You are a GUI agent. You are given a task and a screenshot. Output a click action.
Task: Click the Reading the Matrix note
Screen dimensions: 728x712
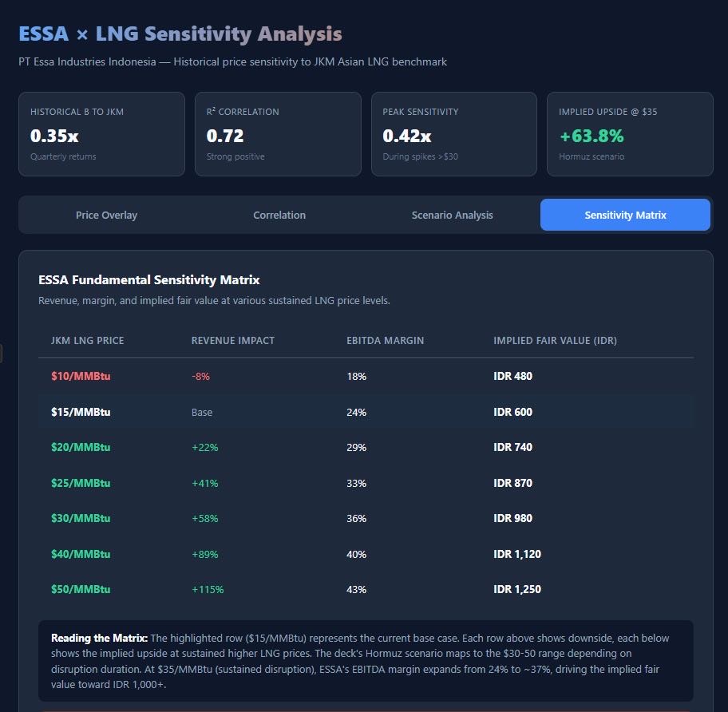pyautogui.click(x=366, y=661)
